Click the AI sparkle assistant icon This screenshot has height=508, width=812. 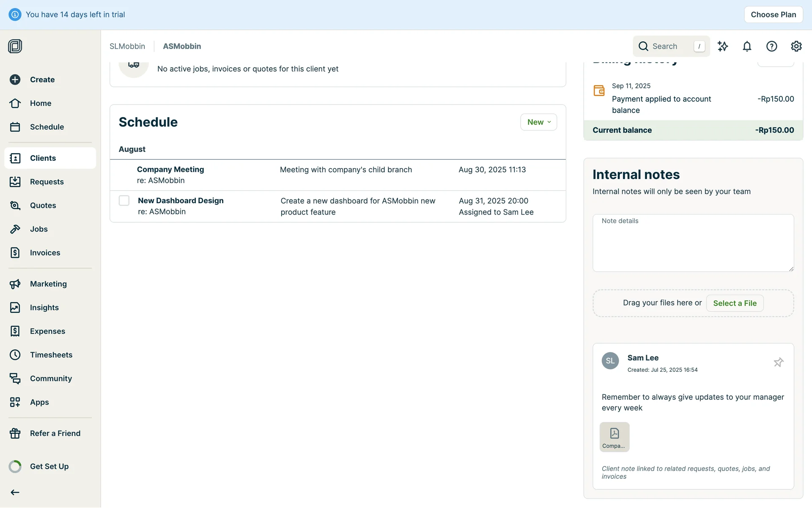[x=723, y=46]
